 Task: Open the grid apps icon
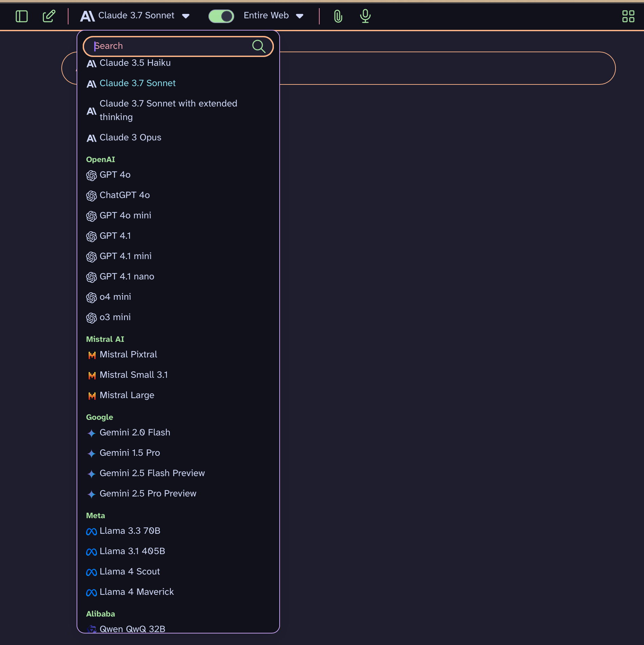click(x=628, y=16)
